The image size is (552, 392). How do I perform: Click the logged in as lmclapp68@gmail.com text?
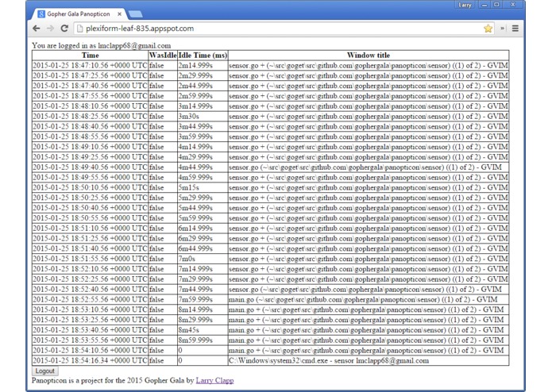102,45
